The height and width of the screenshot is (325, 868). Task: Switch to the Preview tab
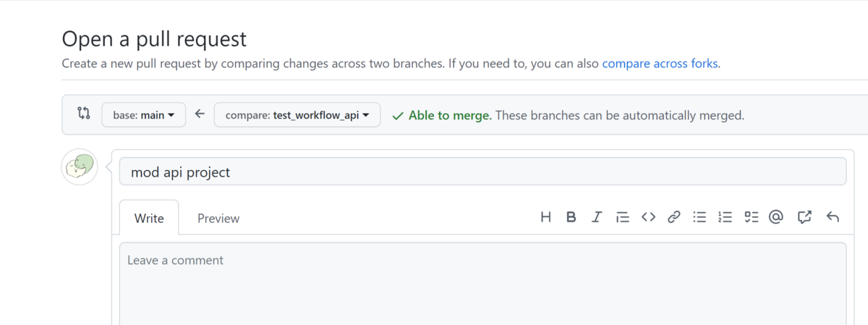click(x=218, y=218)
